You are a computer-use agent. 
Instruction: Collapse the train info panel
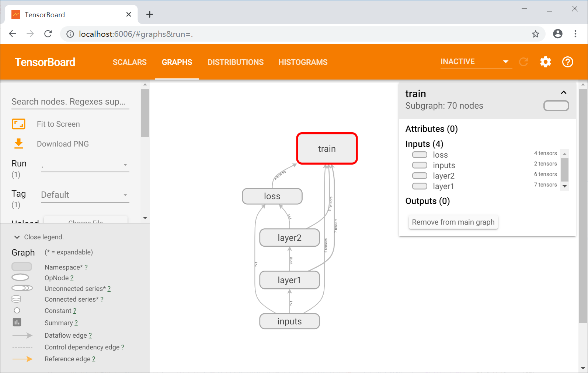point(564,92)
